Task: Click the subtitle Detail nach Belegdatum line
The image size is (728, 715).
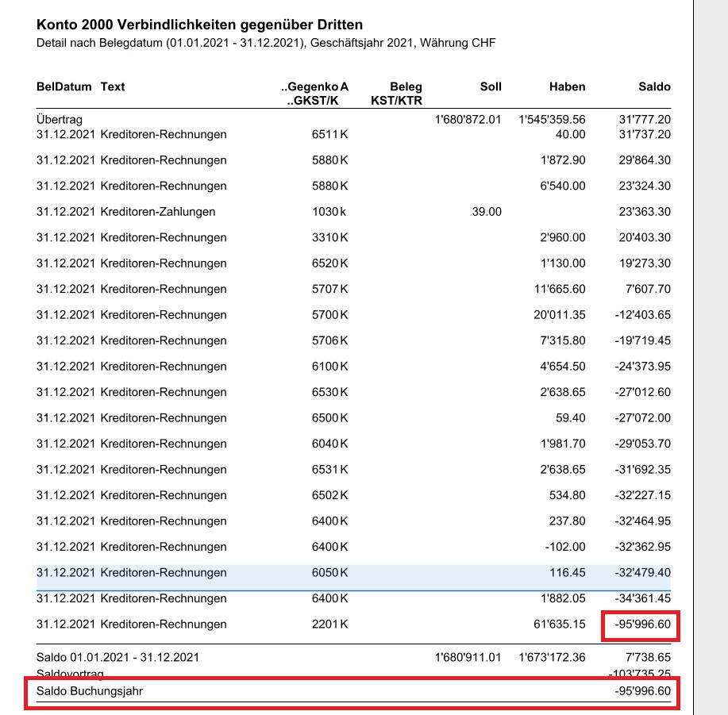Action: coord(266,43)
